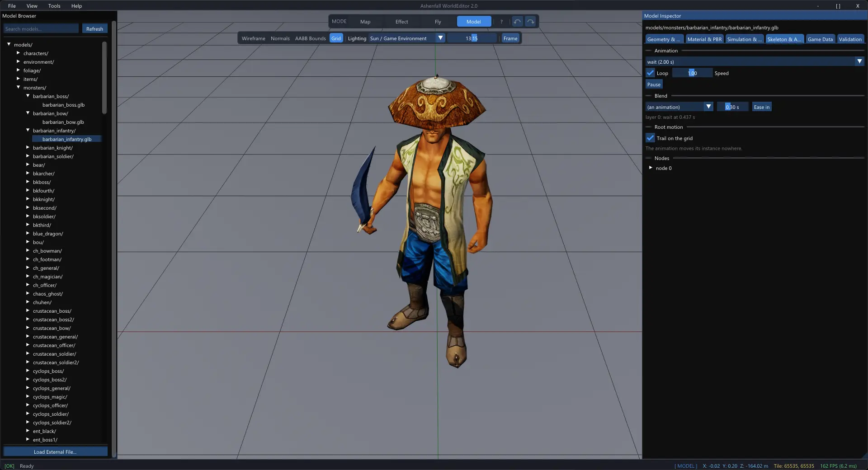Open the View menu
Screen dimensions: 868x470
coord(32,6)
